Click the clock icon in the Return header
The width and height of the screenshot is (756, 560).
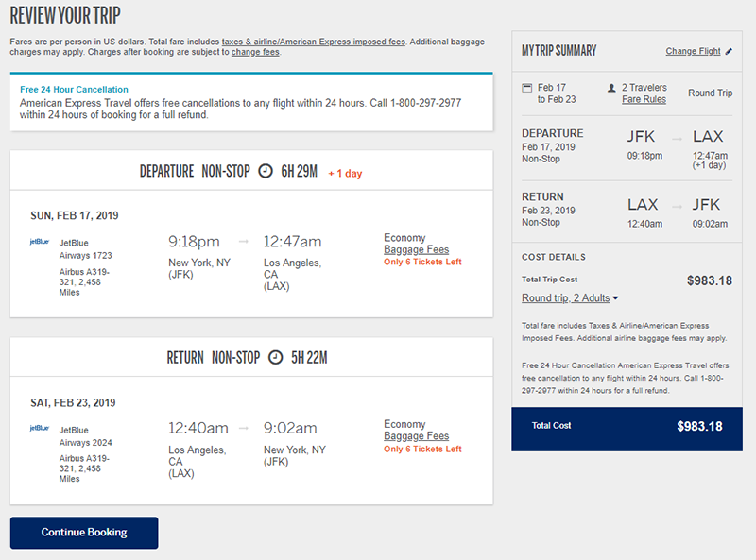275,358
